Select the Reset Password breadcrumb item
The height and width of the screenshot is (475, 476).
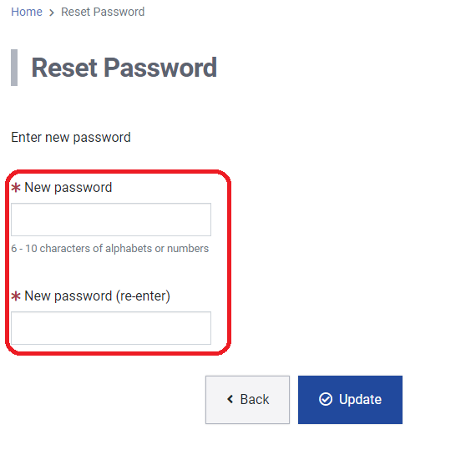pyautogui.click(x=103, y=12)
